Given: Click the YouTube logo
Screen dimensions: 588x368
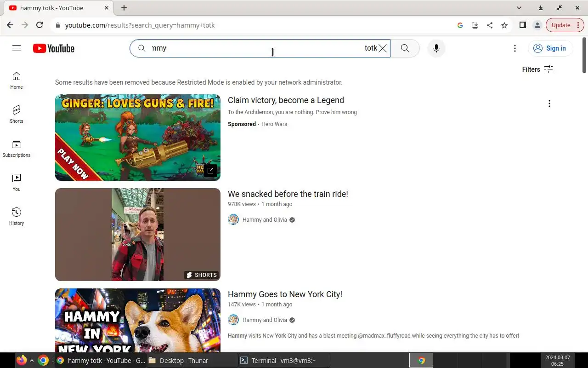Looking at the screenshot, I should click(54, 48).
